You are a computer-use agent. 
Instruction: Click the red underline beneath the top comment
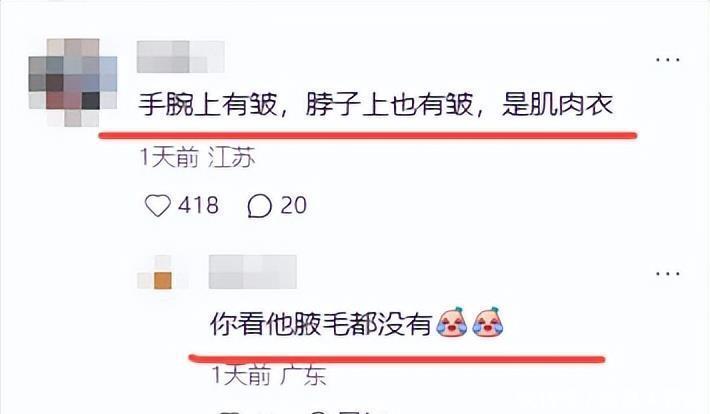click(368, 135)
